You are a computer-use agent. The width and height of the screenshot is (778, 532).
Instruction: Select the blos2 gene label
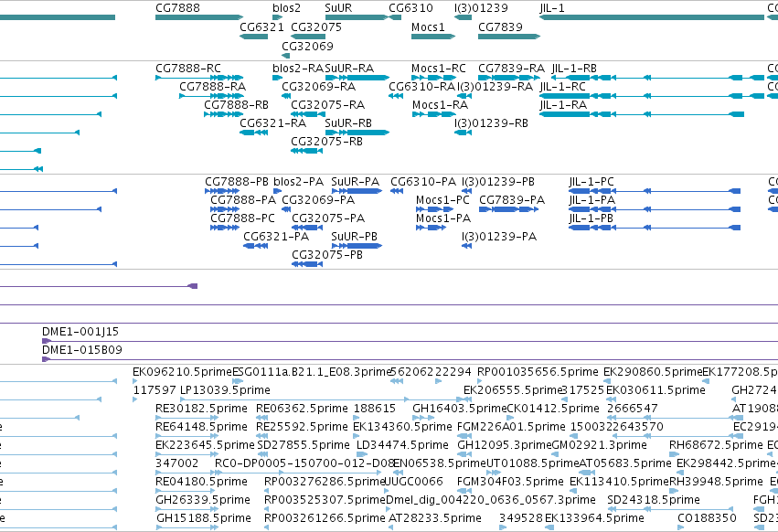286,8
